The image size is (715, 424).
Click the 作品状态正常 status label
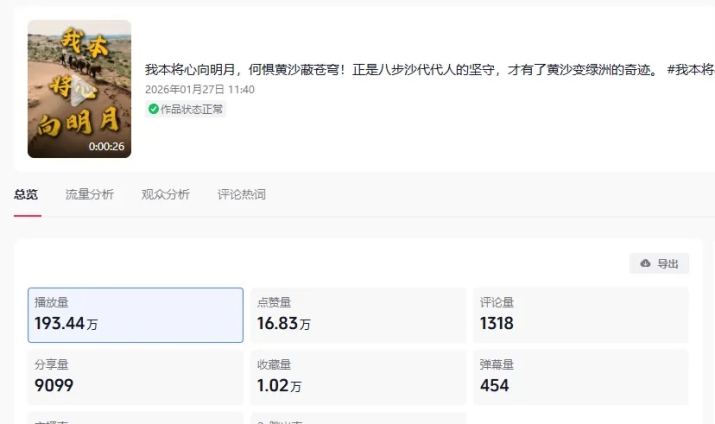pos(192,109)
